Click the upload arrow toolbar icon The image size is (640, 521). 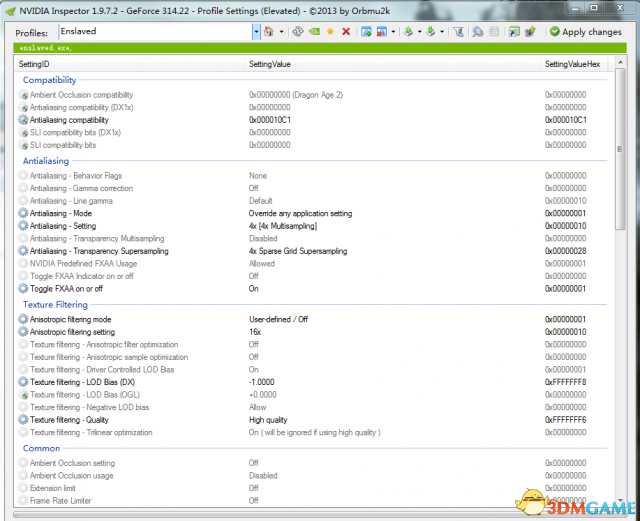coord(530,32)
